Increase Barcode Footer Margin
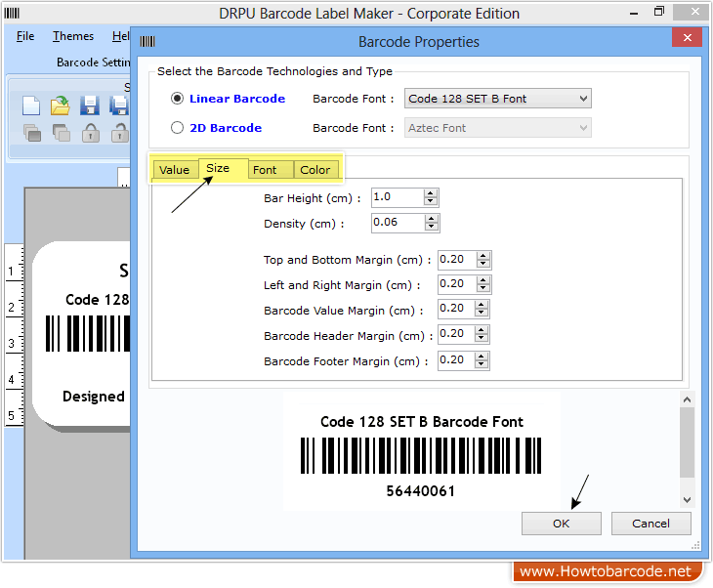713x588 pixels. coord(482,357)
